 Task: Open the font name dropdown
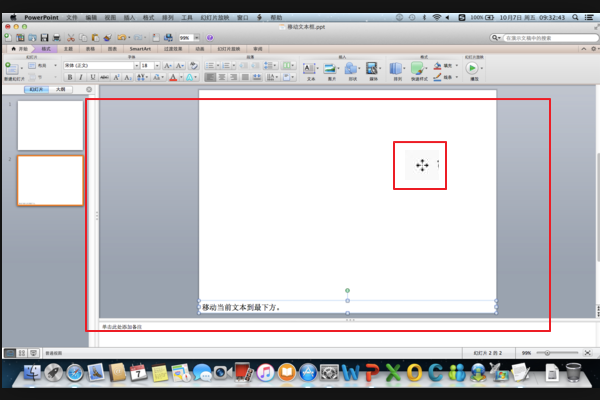137,66
